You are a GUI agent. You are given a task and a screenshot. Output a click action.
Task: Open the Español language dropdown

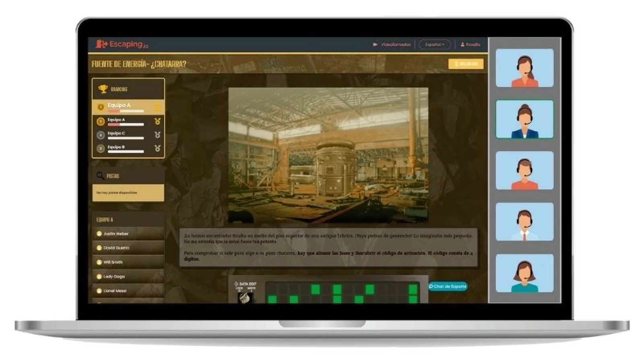[434, 45]
